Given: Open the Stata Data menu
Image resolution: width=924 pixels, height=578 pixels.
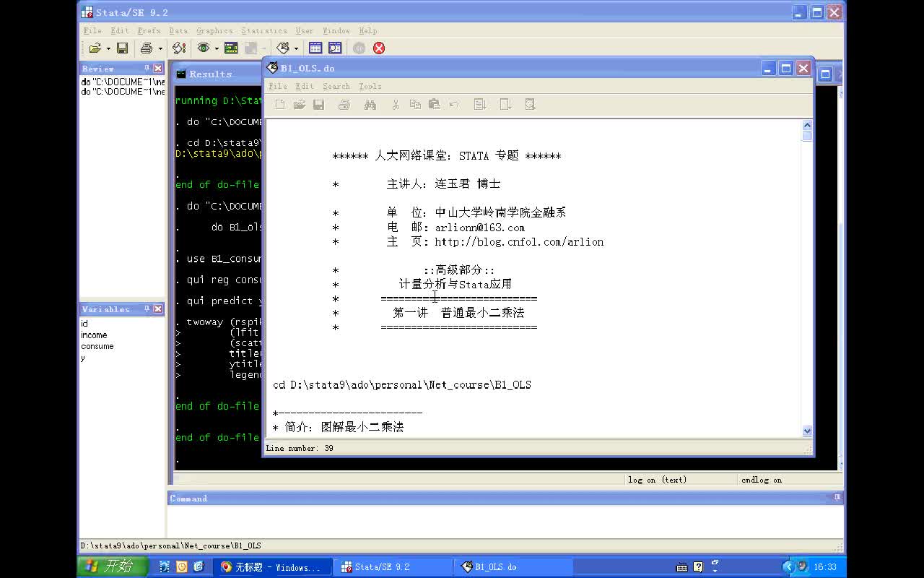Looking at the screenshot, I should 178,30.
